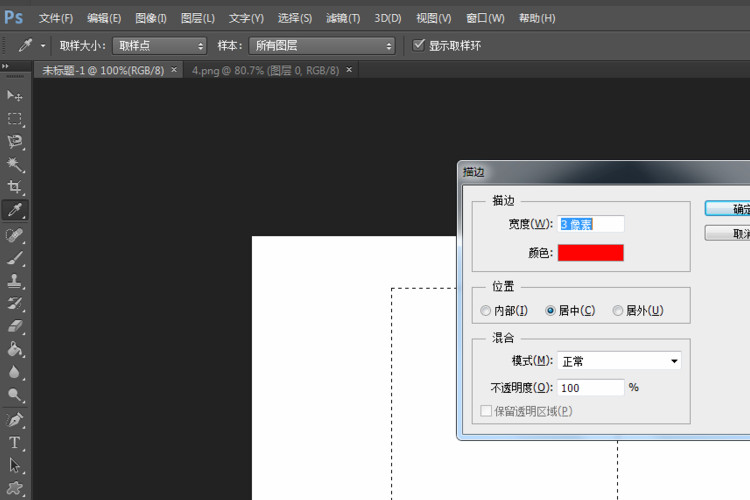Open the 样本 所有图层 dropdown
The image size is (750, 500).
click(x=322, y=46)
